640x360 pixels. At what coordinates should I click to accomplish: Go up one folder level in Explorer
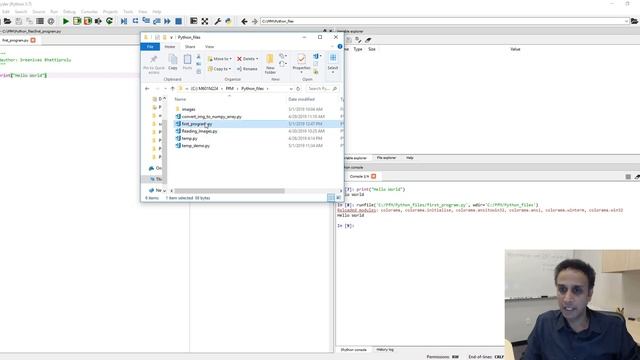(x=173, y=89)
